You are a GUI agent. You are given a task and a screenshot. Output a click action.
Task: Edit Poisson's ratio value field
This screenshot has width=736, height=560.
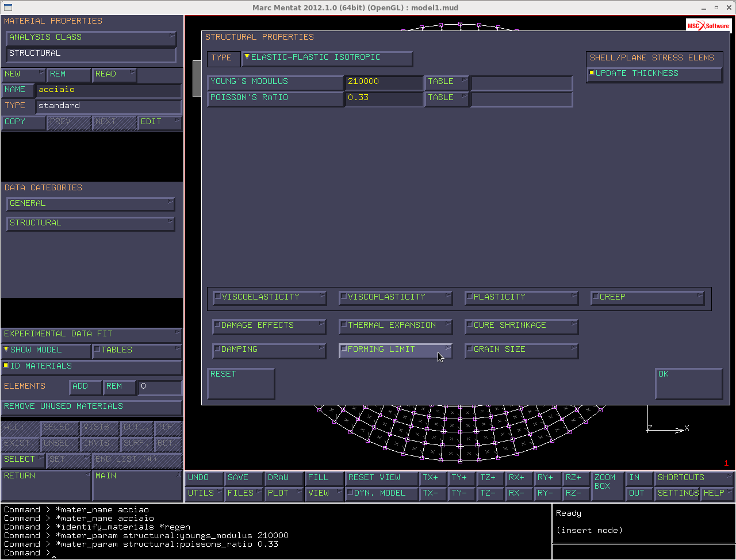(384, 99)
